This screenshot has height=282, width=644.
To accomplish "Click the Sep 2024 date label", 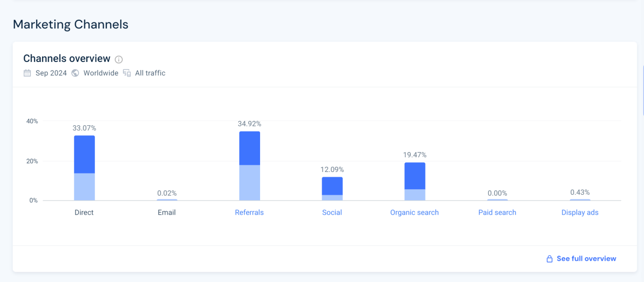I will coord(51,73).
